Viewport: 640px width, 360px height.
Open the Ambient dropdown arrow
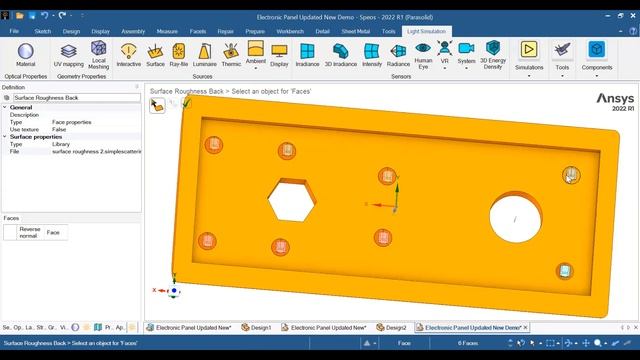tap(256, 68)
